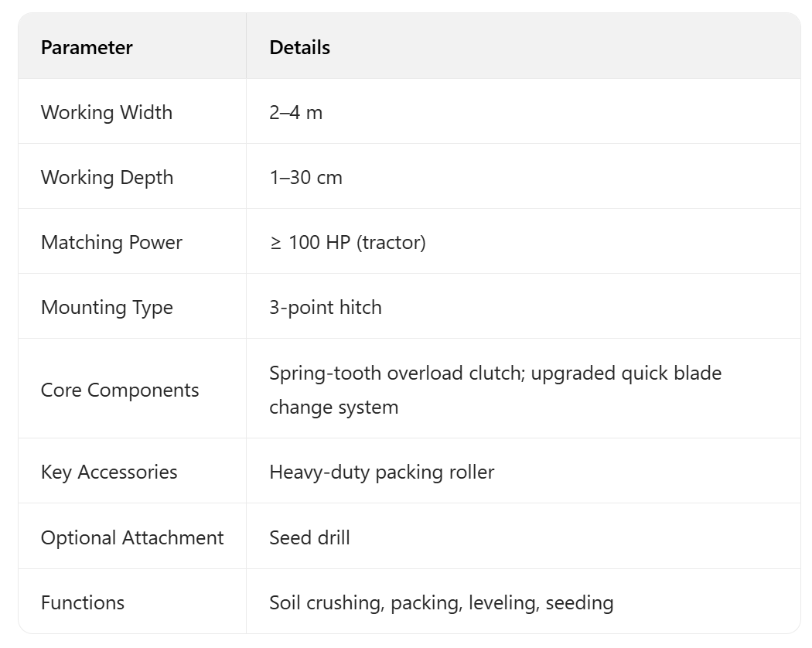Screen dimensions: 812x648
Task: Click the 3-point hitch value
Action: click(x=326, y=307)
